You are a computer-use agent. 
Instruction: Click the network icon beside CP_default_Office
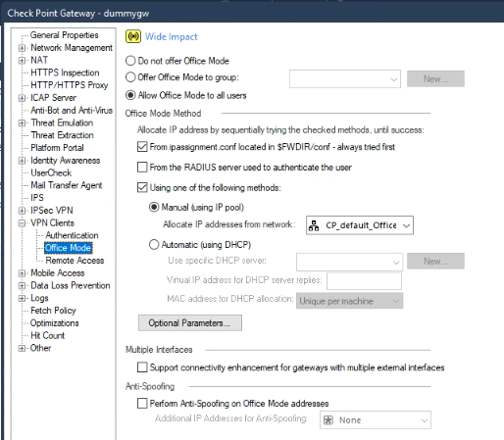coord(314,225)
